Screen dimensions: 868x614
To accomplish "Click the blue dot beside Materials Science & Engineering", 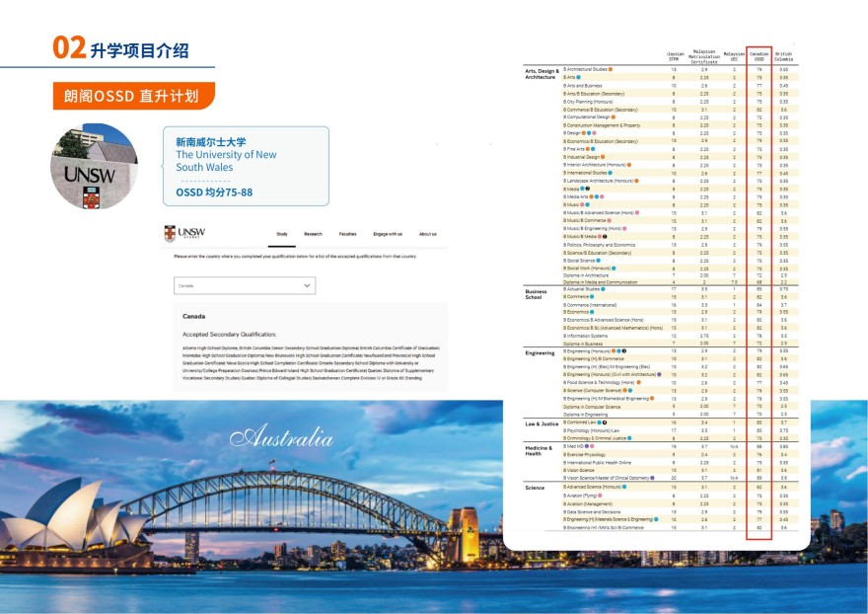I will pyautogui.click(x=656, y=519).
